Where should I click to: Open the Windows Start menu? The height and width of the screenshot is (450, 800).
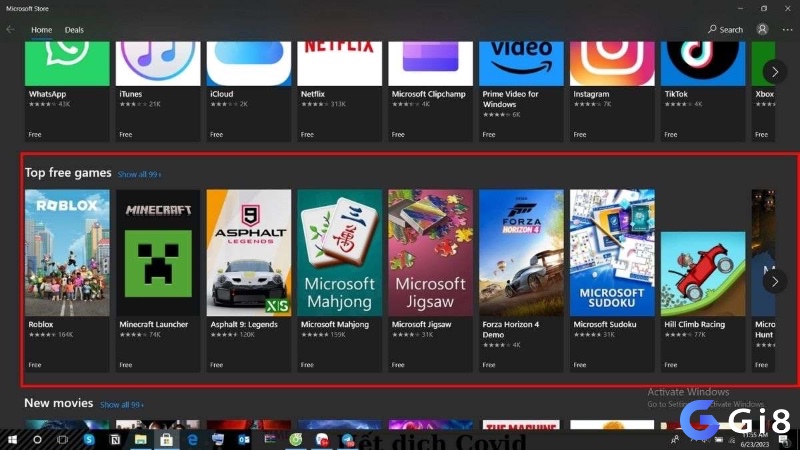pyautogui.click(x=12, y=439)
